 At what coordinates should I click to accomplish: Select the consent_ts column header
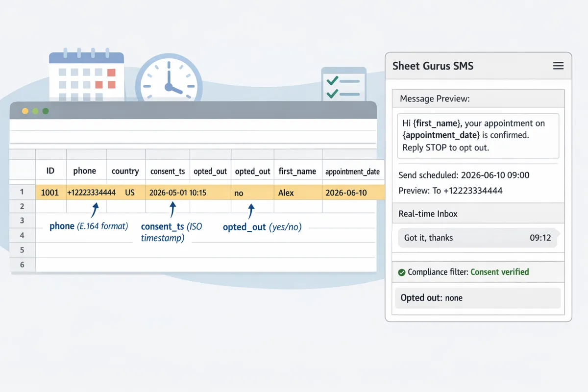click(x=168, y=171)
